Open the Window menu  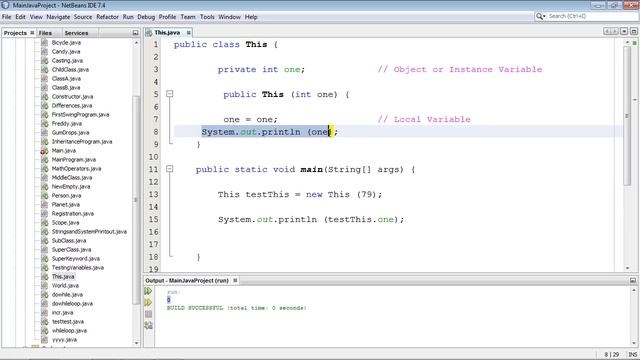pos(229,17)
